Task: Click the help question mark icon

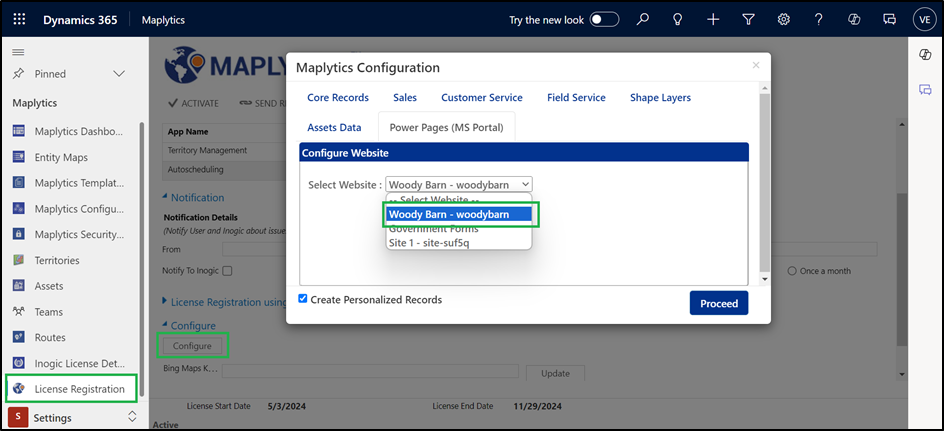Action: pos(818,20)
